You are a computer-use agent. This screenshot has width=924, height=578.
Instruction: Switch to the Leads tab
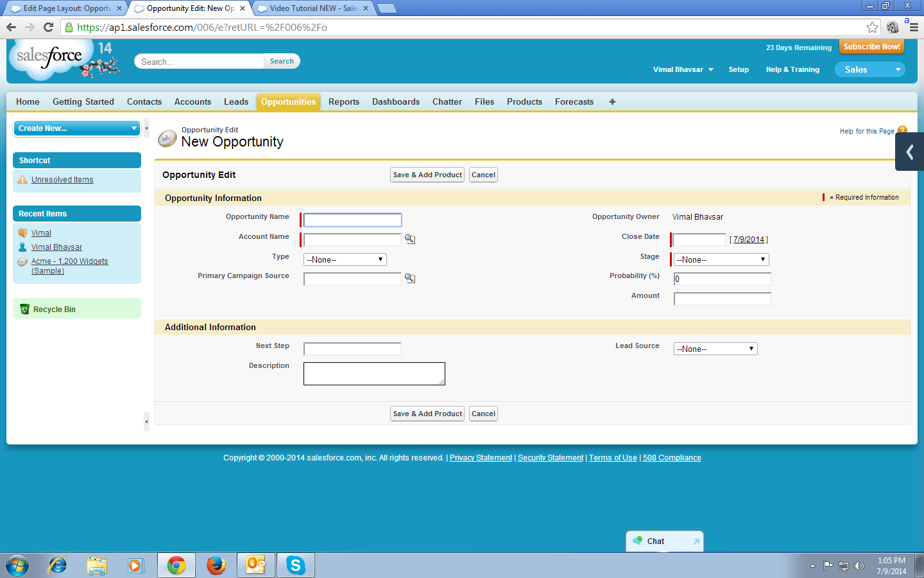(236, 101)
